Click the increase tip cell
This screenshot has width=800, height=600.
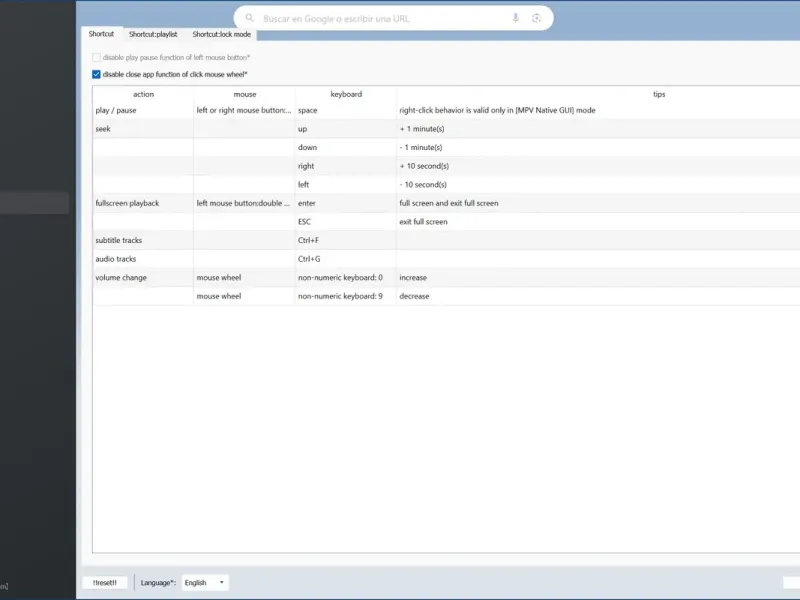598,278
